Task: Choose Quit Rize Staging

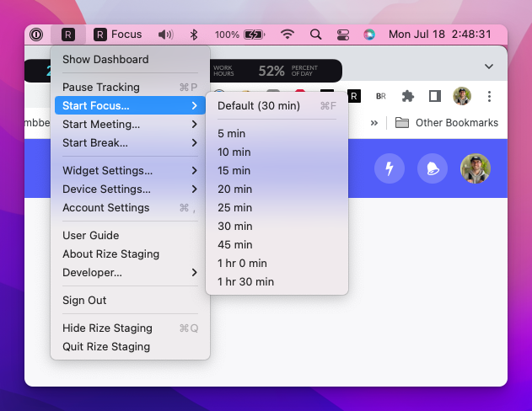Action: (x=130, y=347)
